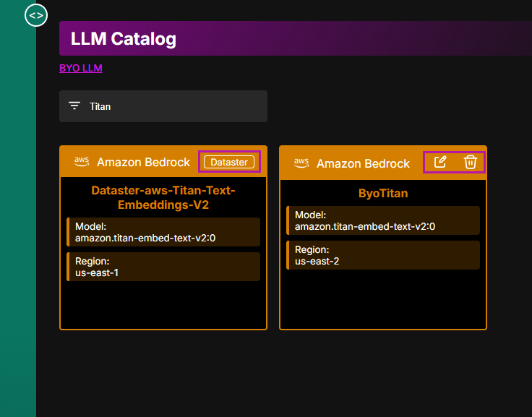Open the BYO LLM link

(x=81, y=68)
